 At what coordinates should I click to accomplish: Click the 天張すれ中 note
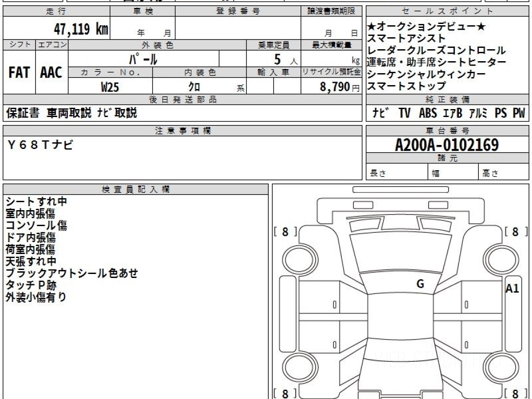tap(31, 262)
